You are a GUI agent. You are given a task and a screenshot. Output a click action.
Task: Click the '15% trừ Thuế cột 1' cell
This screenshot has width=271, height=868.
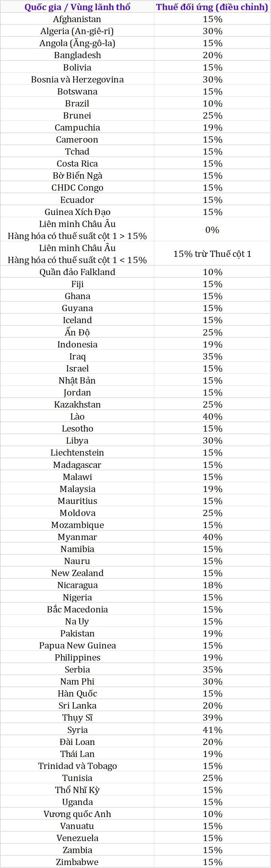212,253
